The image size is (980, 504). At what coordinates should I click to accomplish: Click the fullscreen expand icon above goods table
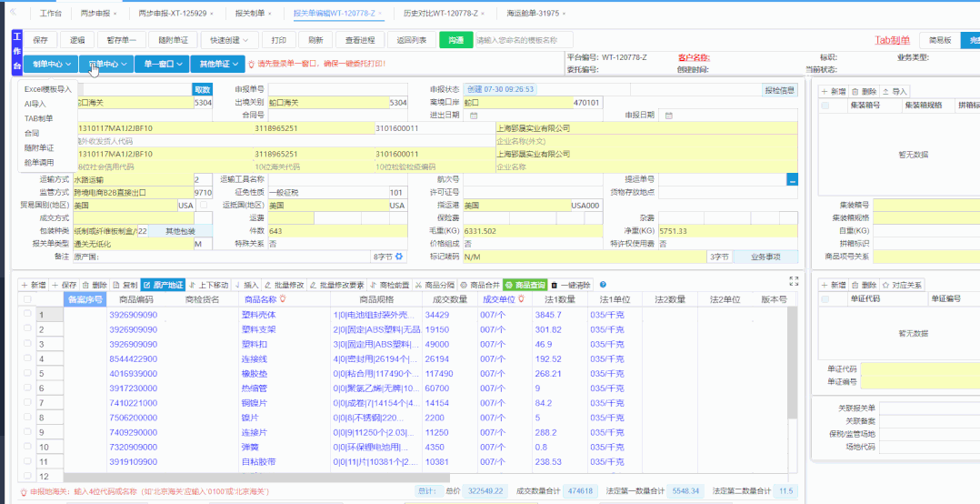pos(794,281)
